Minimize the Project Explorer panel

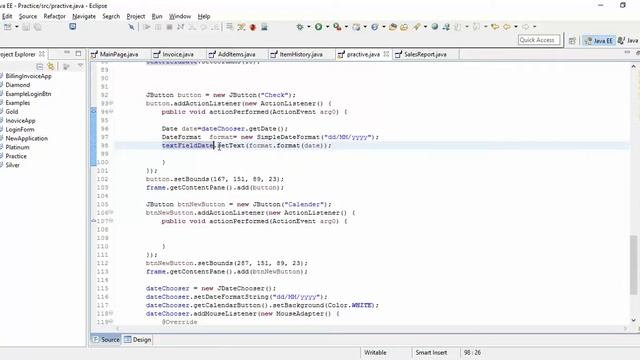tap(67, 53)
